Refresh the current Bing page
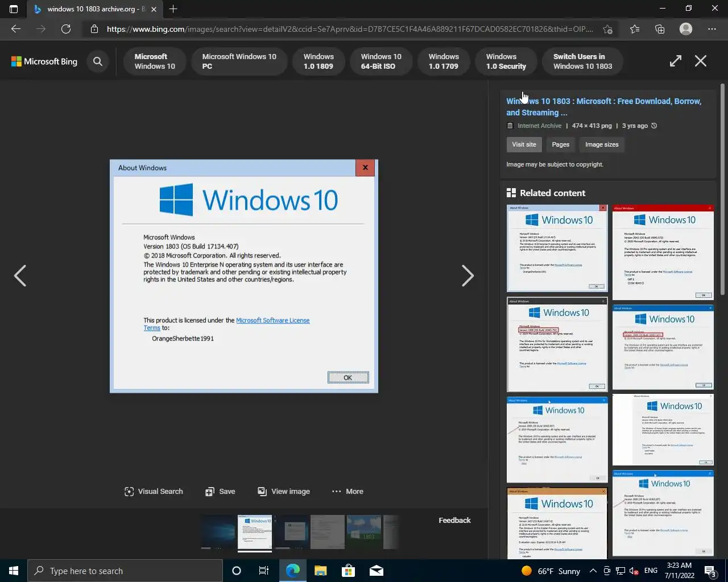The height and width of the screenshot is (582, 728). click(x=66, y=29)
